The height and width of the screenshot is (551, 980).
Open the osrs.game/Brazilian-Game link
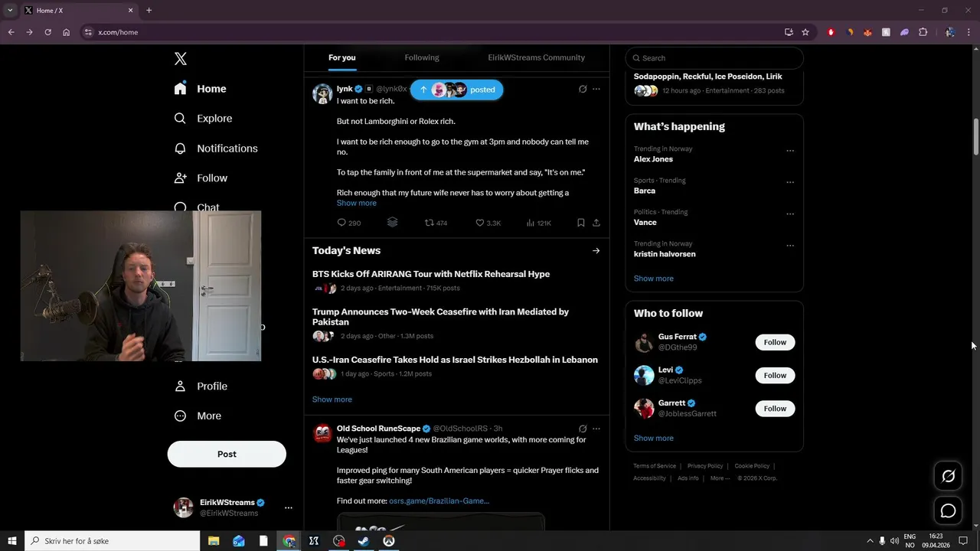(x=439, y=500)
